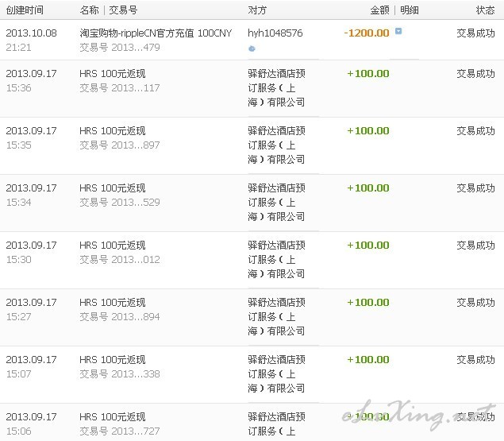Open HRS 100元返现 transaction at 15:36
504x441 pixels.
[x=113, y=73]
